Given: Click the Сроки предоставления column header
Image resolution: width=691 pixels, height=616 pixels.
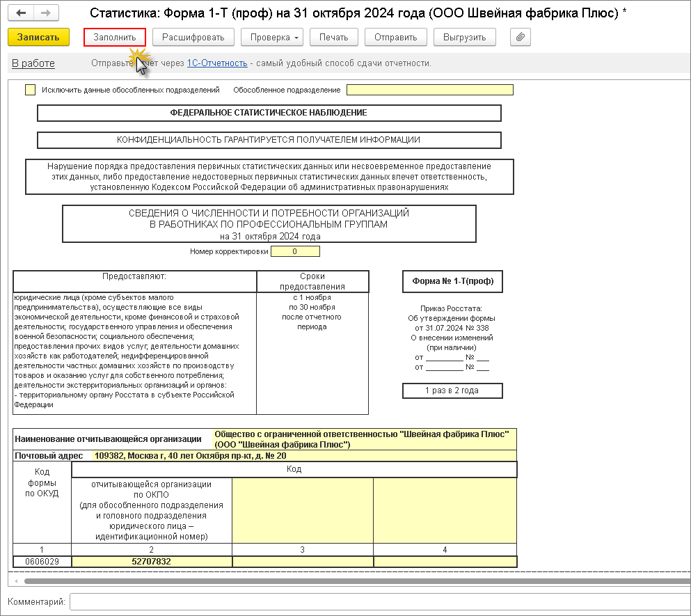Looking at the screenshot, I should click(x=312, y=281).
